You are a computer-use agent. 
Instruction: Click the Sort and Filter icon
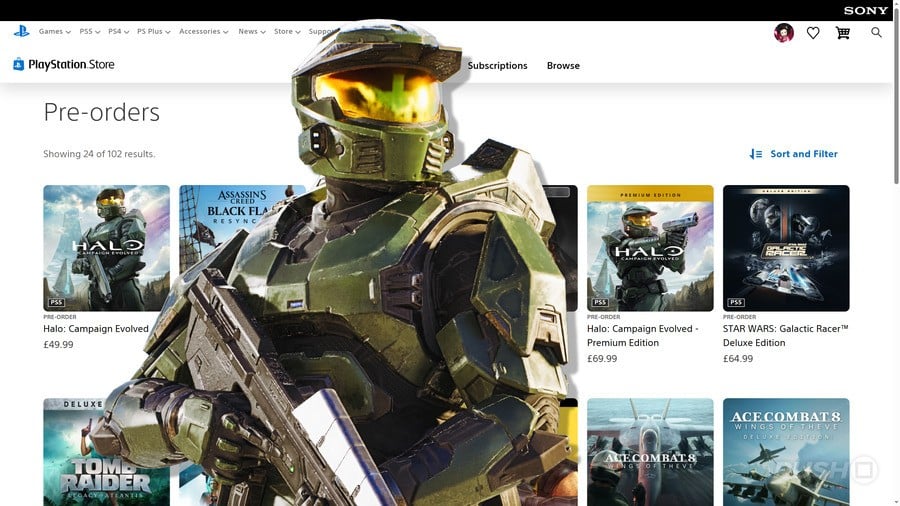click(x=756, y=154)
